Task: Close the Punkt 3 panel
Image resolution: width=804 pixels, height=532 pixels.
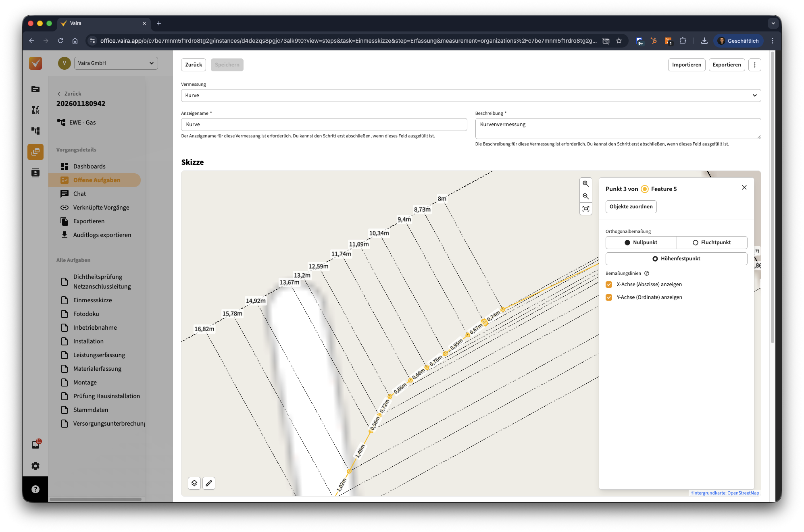Action: [x=744, y=187]
